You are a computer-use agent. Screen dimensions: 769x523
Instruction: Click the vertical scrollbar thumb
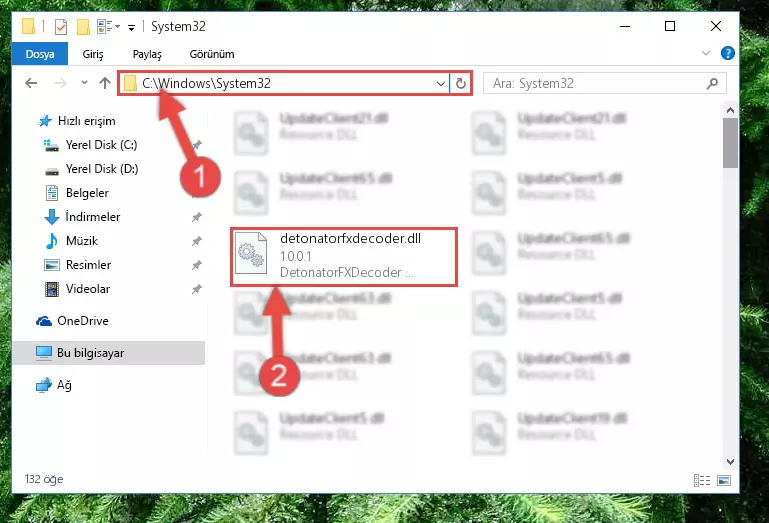(730, 143)
